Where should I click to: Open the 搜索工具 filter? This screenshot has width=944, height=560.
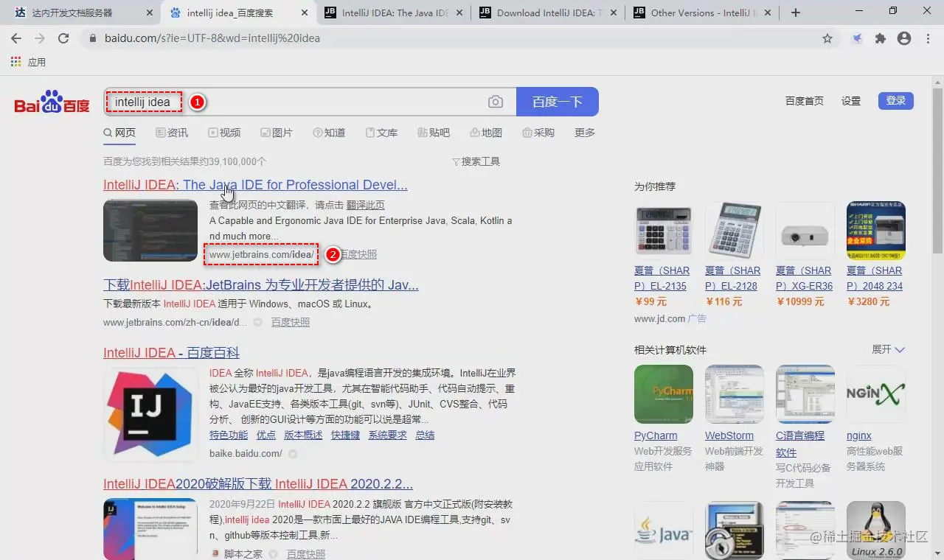[x=476, y=161]
